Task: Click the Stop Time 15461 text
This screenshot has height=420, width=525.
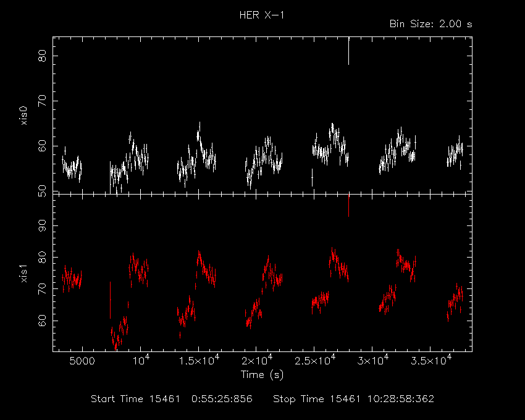Action: tap(316, 399)
